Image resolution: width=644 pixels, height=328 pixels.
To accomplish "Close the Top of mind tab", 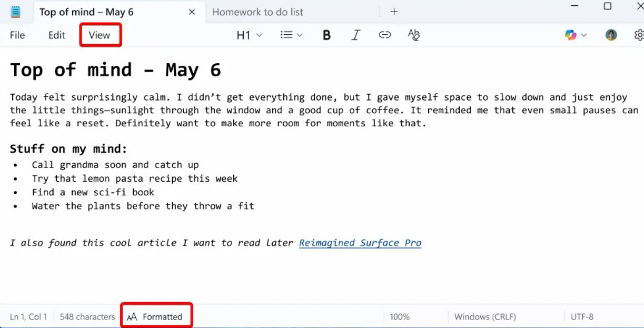I will coord(192,12).
